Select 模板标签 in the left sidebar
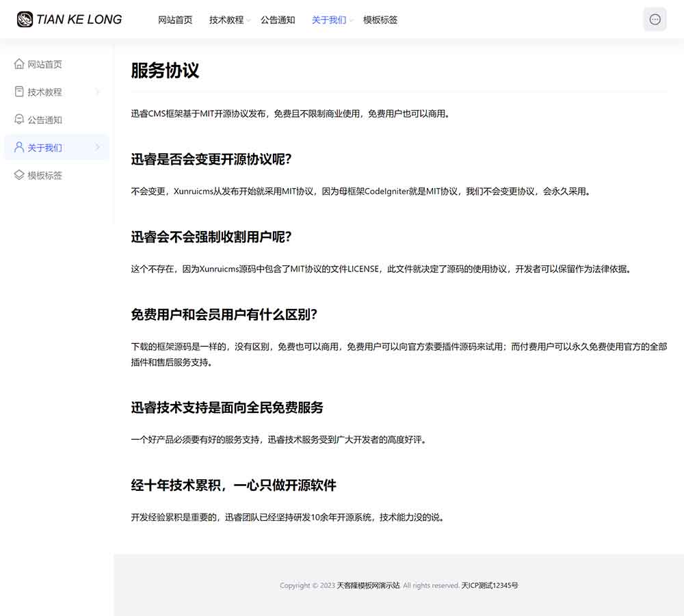Image resolution: width=684 pixels, height=616 pixels. [x=45, y=175]
